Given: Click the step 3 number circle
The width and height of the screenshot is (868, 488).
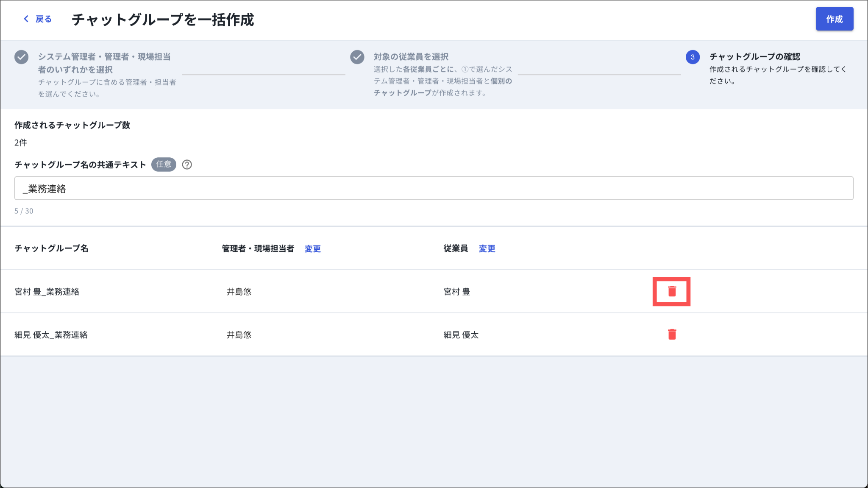Looking at the screenshot, I should pos(693,57).
